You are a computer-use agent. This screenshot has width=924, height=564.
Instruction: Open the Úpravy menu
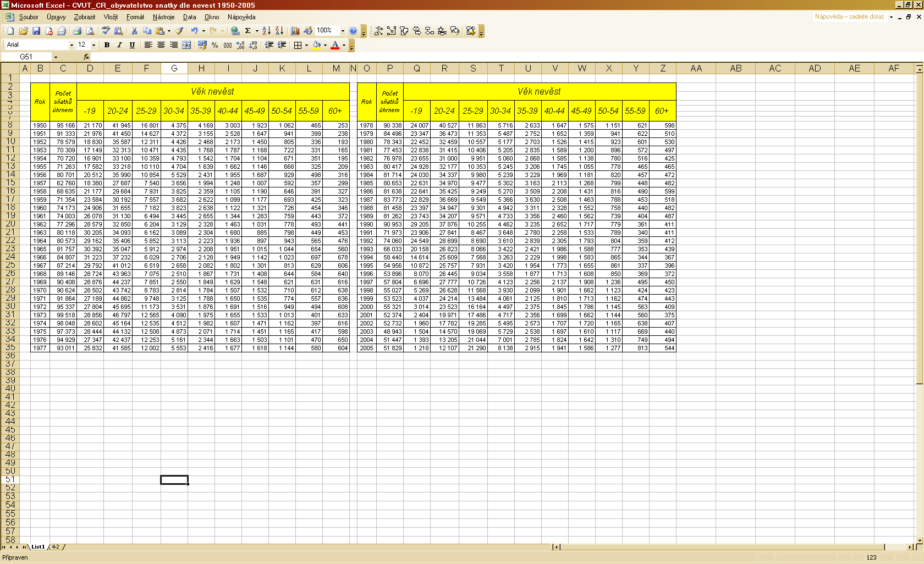point(56,17)
